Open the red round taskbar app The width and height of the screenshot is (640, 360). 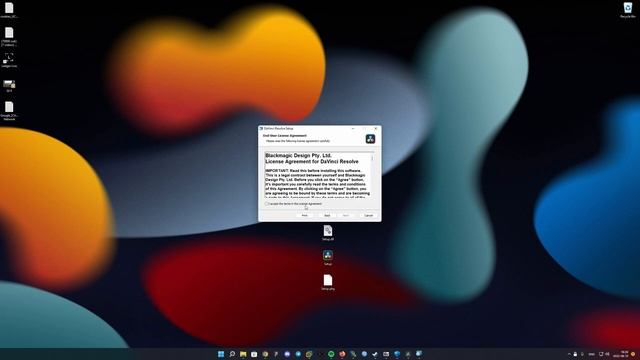pyautogui.click(x=342, y=354)
